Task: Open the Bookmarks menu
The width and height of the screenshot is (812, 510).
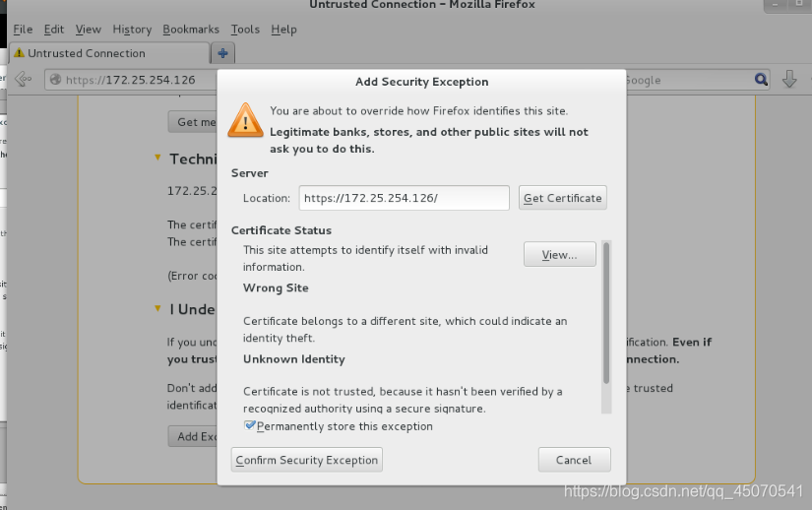Action: click(191, 30)
